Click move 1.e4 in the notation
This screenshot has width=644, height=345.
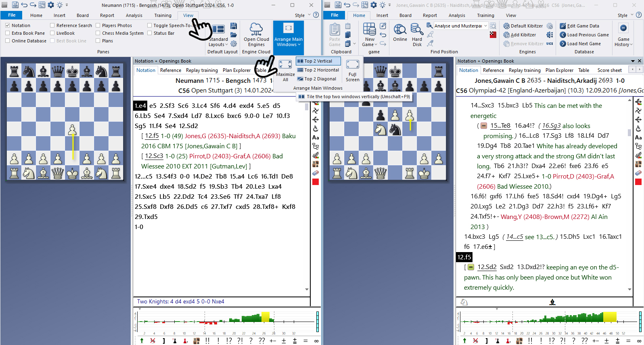click(x=140, y=106)
